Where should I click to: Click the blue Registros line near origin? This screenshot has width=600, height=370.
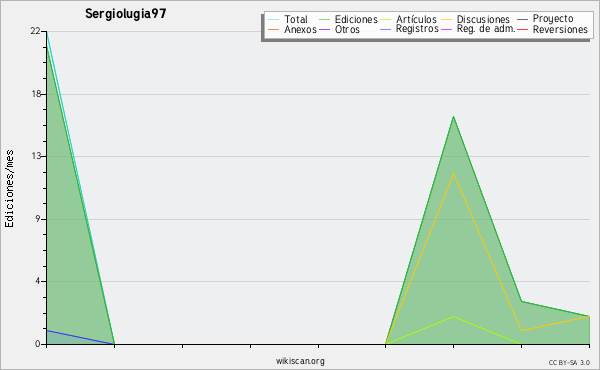point(80,337)
